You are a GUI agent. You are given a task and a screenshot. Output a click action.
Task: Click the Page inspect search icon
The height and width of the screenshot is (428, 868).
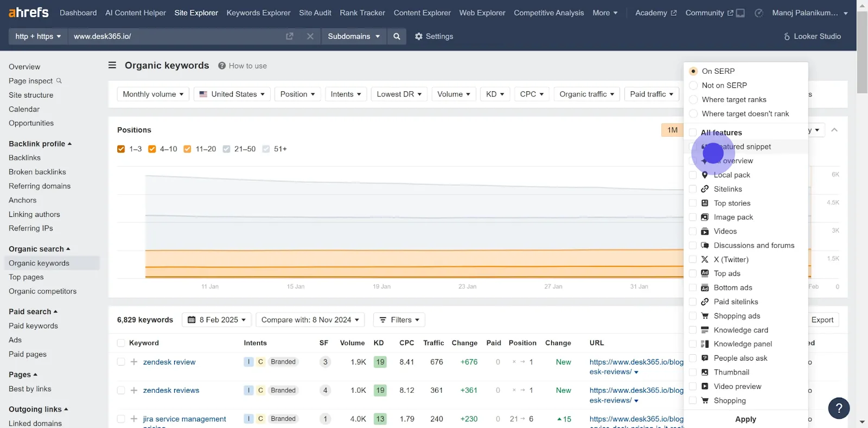[x=59, y=81]
